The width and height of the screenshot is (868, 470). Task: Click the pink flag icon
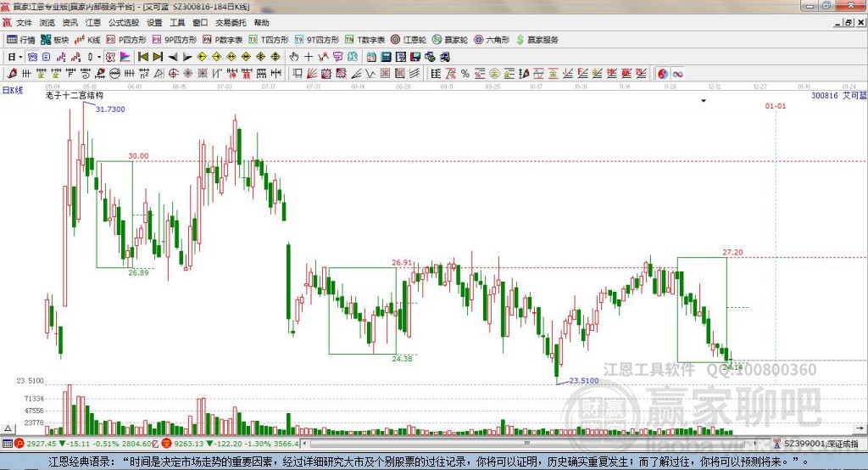[x=125, y=57]
